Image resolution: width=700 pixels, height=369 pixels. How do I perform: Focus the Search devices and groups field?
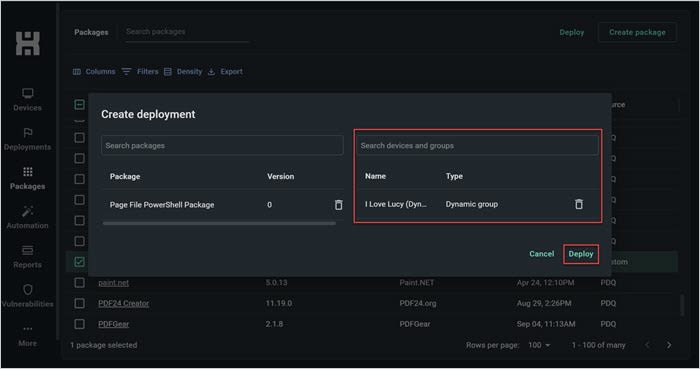(x=477, y=145)
